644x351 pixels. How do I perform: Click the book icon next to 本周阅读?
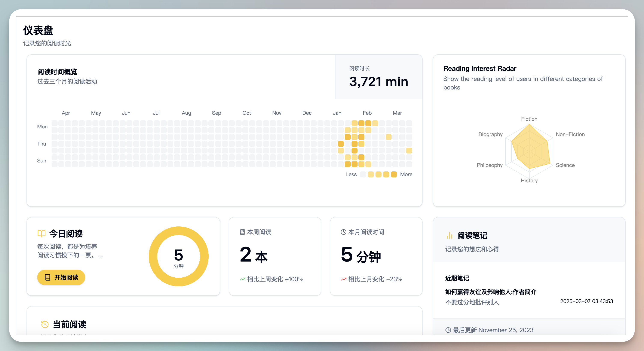(x=242, y=232)
